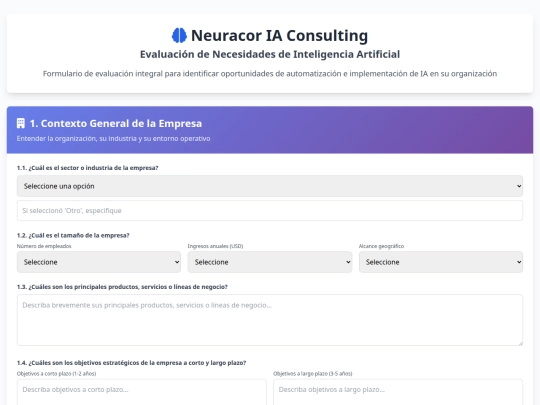The width and height of the screenshot is (540, 405).
Task: Click question 1.4 objetivos estratégicos label
Action: pos(132,363)
